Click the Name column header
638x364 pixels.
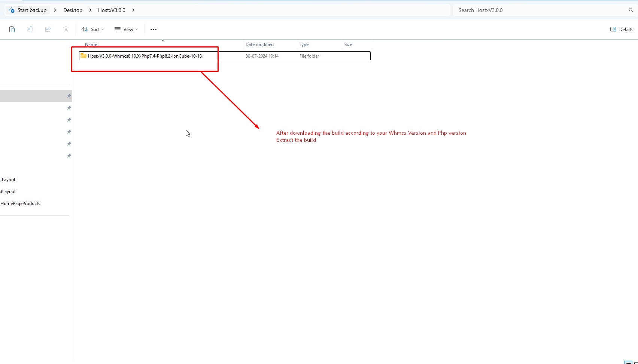click(91, 44)
